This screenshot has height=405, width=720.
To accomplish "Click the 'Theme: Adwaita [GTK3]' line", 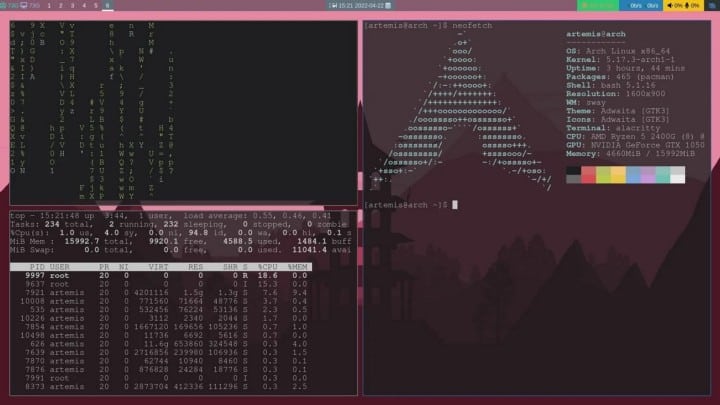I will click(x=618, y=111).
